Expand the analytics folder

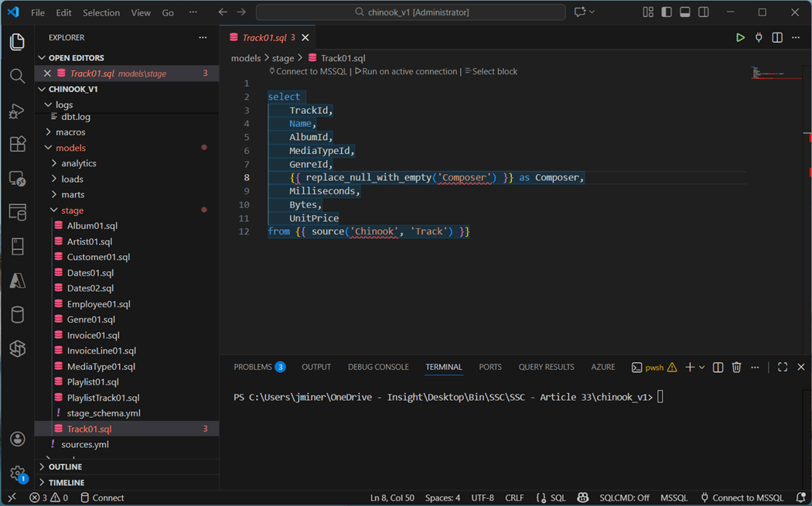[x=78, y=163]
